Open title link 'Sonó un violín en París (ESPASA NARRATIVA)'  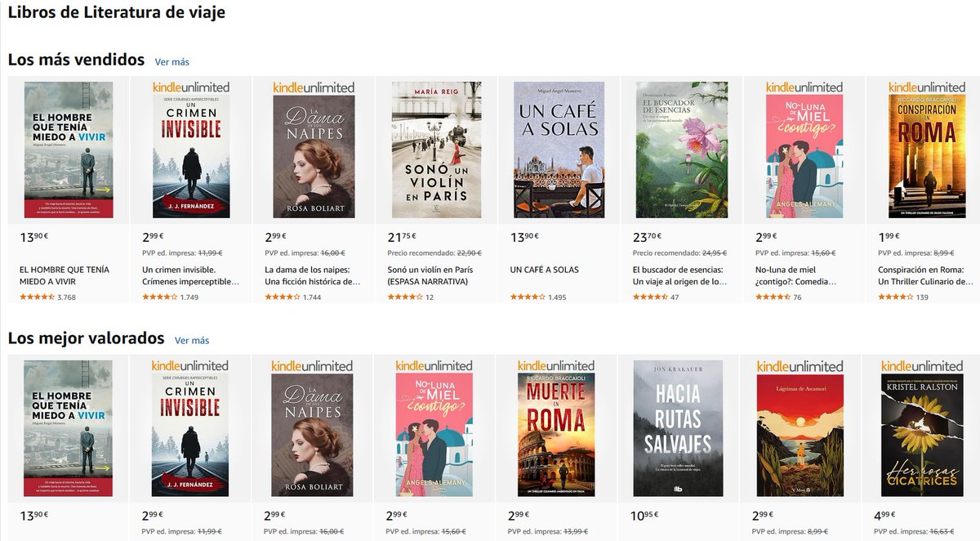[x=430, y=275]
